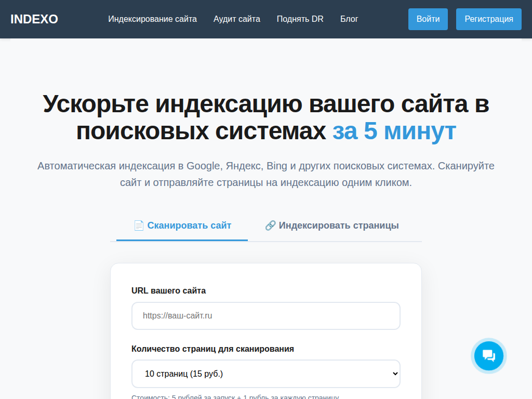The height and width of the screenshot is (399, 532).
Task: Click the за 5 минут highlighted text
Action: coord(394,131)
